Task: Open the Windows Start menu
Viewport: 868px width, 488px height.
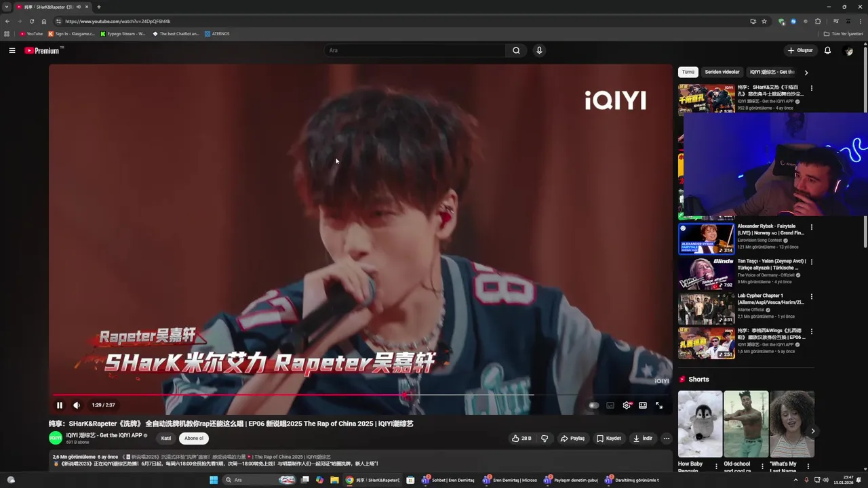Action: click(x=214, y=480)
